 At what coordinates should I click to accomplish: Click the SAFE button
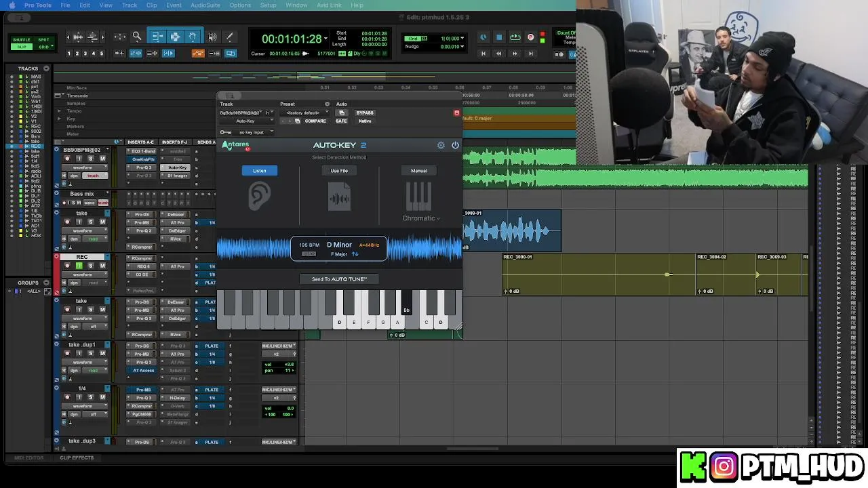[x=341, y=121]
